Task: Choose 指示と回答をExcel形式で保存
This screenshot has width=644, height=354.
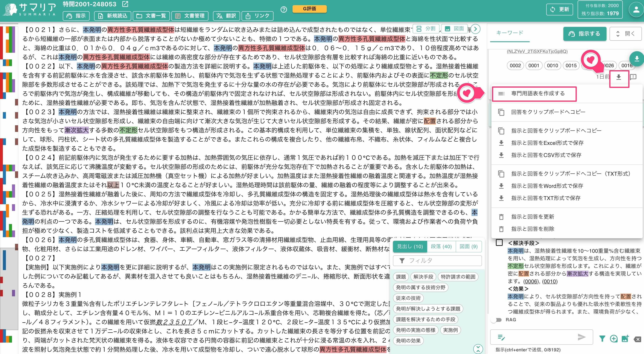Action: pos(567,143)
